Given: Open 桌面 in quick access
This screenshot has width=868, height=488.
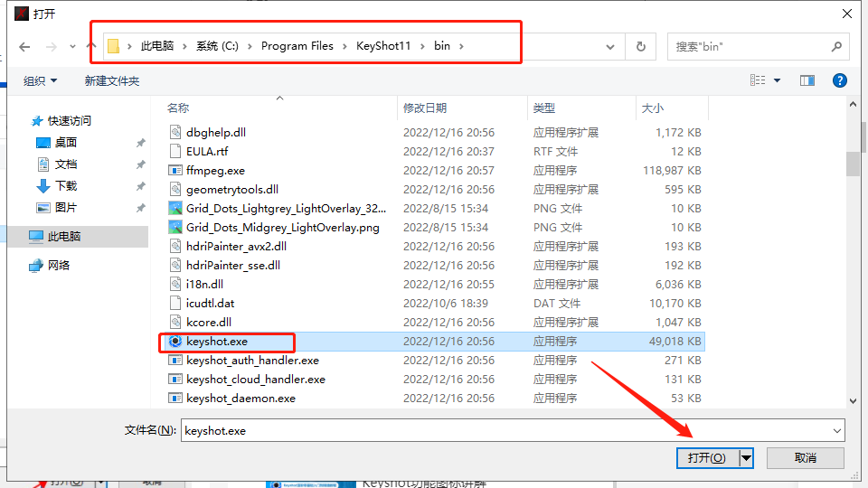Looking at the screenshot, I should [66, 142].
